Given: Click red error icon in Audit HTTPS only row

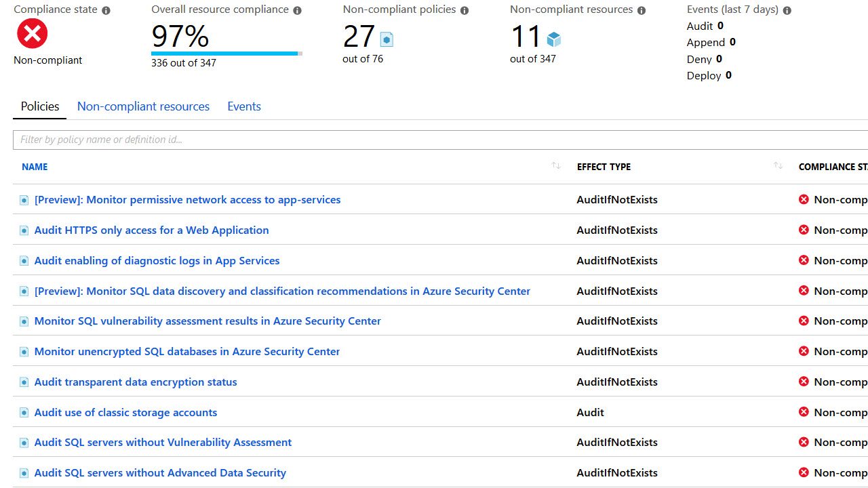Looking at the screenshot, I should [x=804, y=230].
